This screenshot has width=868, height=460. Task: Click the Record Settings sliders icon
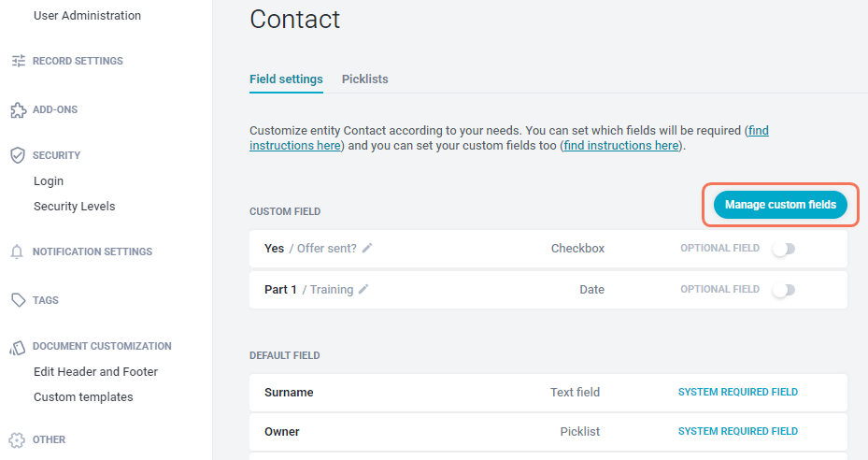tap(19, 61)
